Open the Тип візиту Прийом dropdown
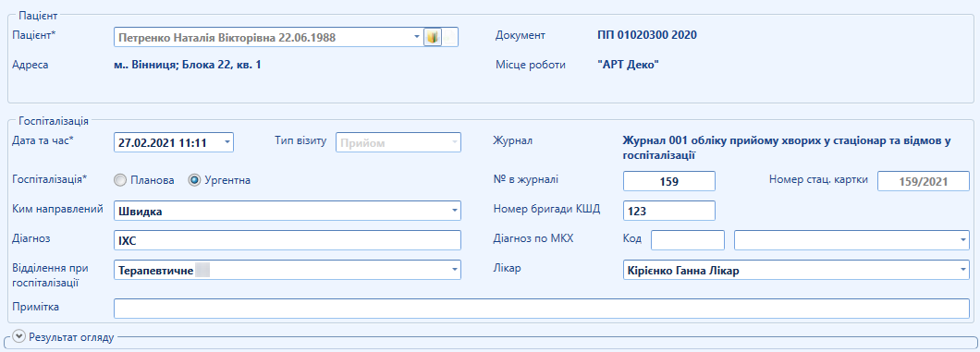The image size is (980, 352). tap(454, 143)
